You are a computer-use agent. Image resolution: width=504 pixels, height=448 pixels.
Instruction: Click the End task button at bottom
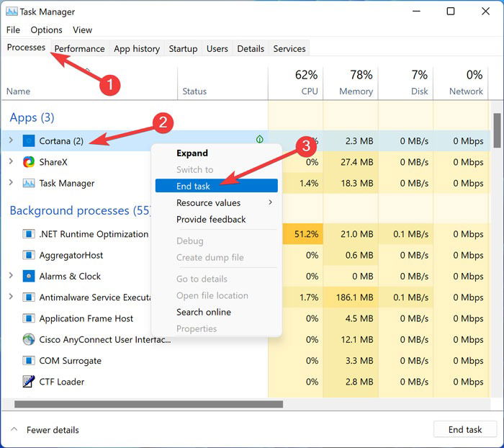(465, 429)
